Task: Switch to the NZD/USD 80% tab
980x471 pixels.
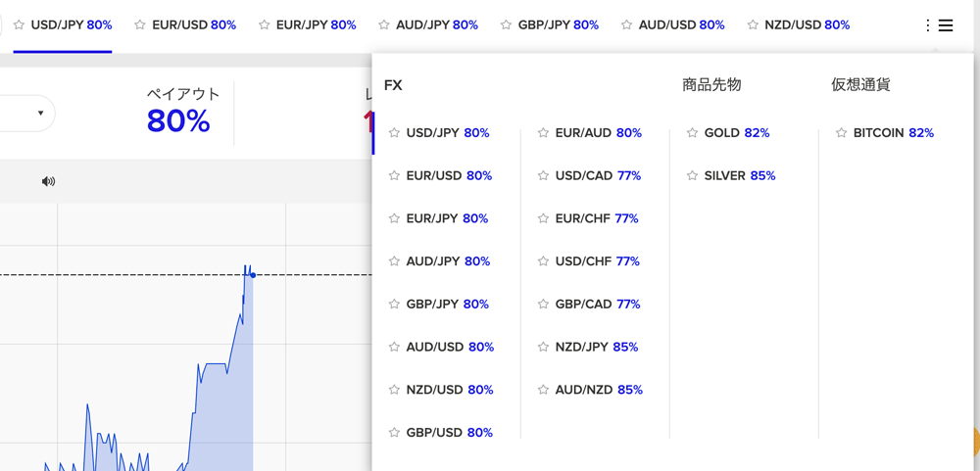Action: pyautogui.click(x=808, y=25)
